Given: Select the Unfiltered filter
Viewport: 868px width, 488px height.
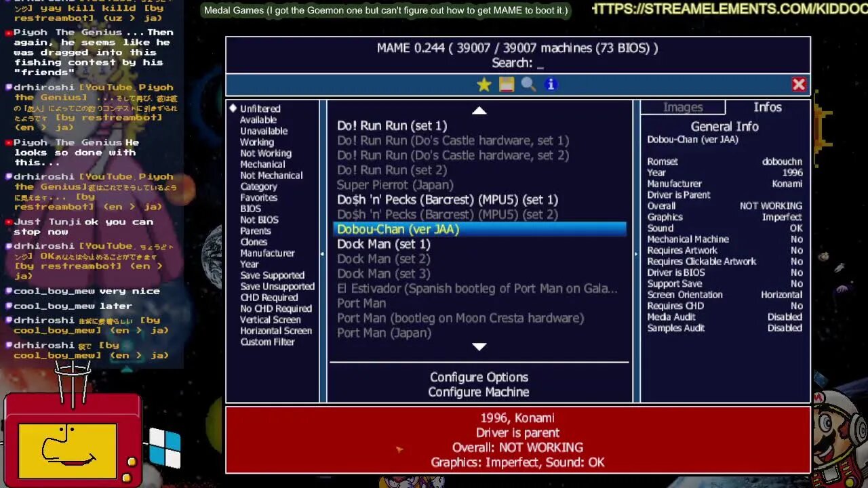Looking at the screenshot, I should click(260, 108).
